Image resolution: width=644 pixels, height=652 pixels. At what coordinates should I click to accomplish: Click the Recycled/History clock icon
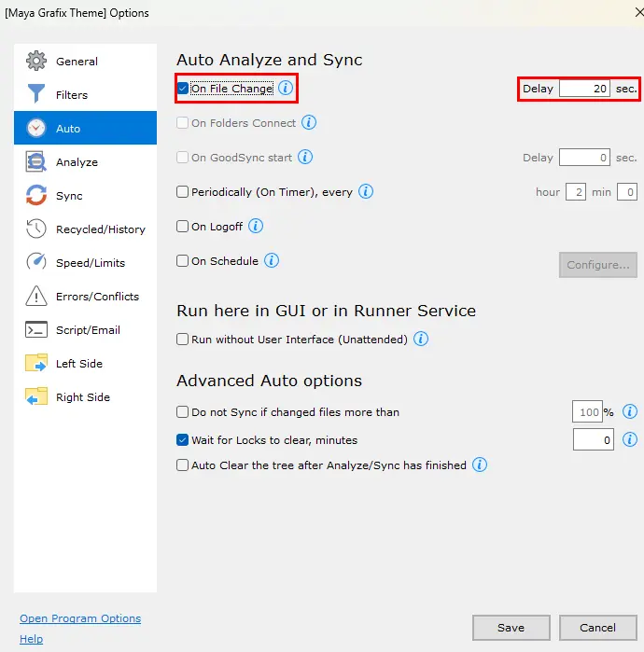(36, 229)
